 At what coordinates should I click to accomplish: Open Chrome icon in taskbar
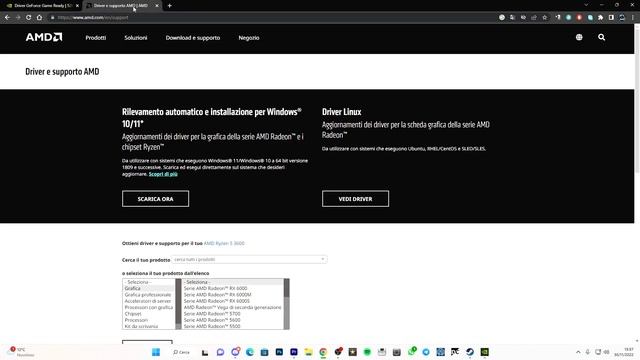[323, 352]
